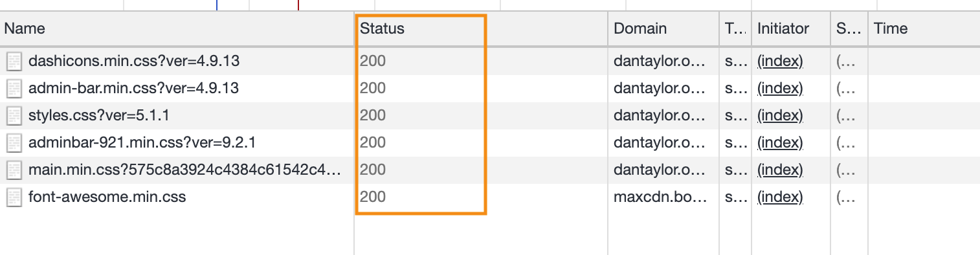Click the file icon beside main.min.css request
Image resolution: width=980 pixels, height=255 pixels.
coord(14,170)
